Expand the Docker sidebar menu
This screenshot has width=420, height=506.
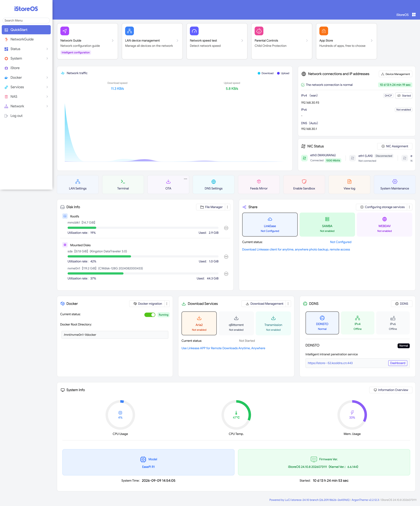click(26, 78)
